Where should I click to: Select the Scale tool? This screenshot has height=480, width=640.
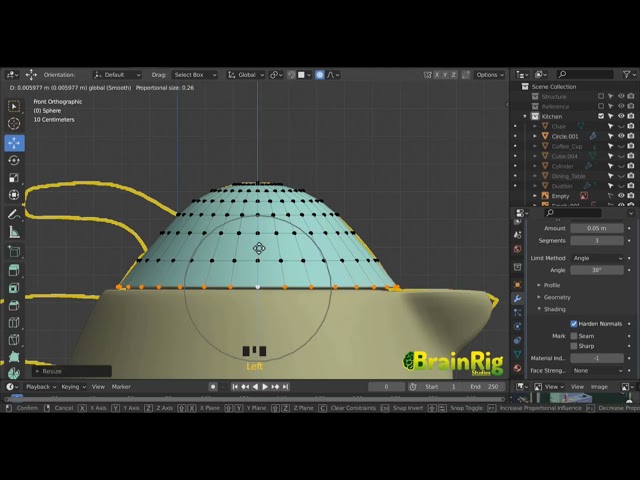tap(14, 178)
